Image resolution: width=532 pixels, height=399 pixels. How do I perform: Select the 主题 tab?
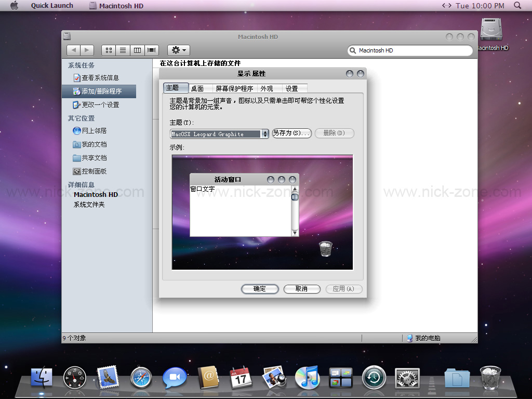click(x=176, y=88)
